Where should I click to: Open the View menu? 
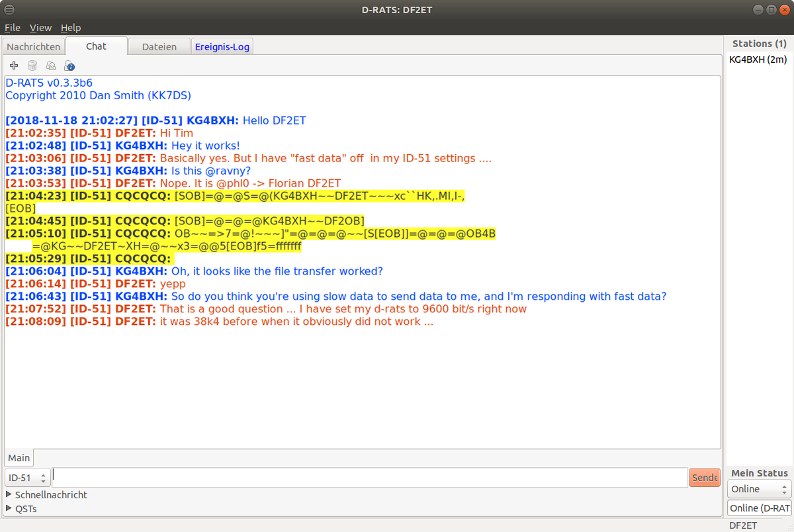click(40, 28)
